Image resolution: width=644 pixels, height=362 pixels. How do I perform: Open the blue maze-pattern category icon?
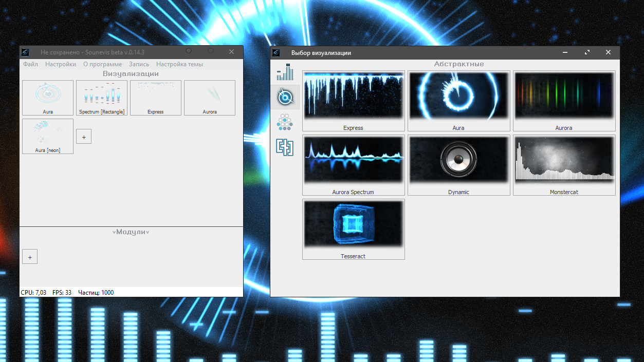(x=285, y=147)
